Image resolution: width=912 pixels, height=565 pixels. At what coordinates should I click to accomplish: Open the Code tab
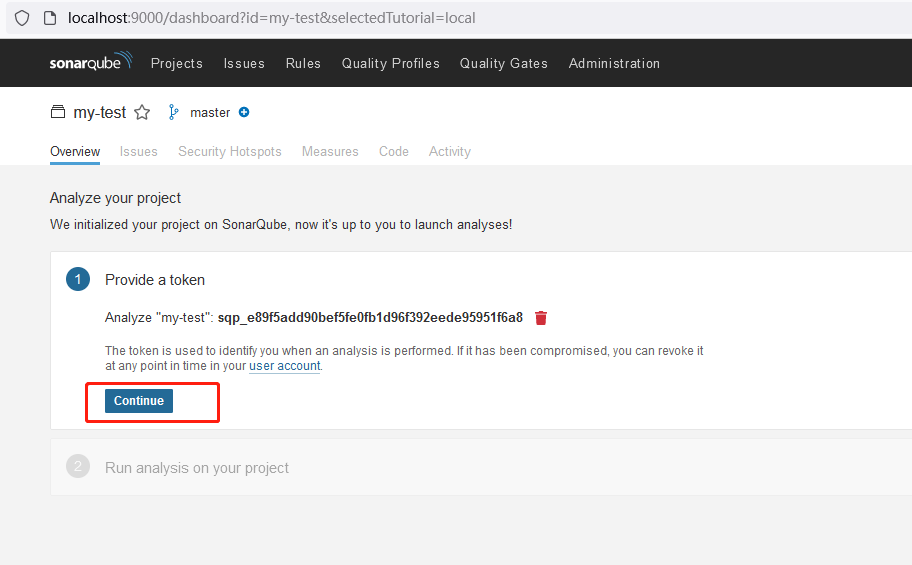pyautogui.click(x=394, y=151)
